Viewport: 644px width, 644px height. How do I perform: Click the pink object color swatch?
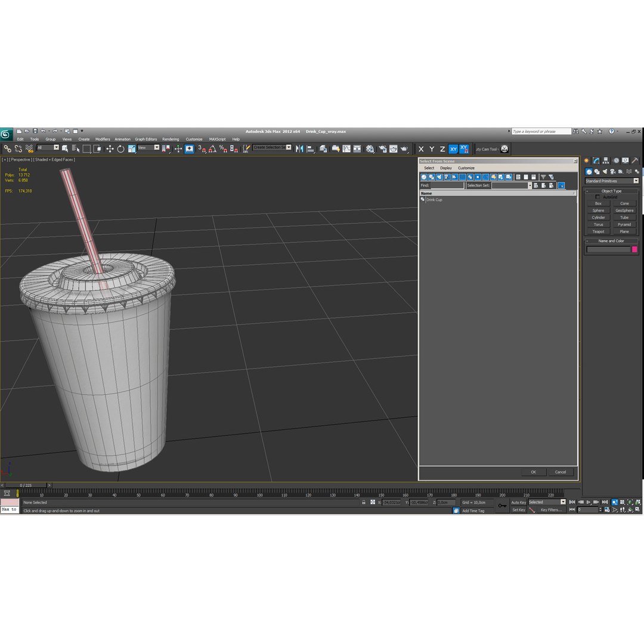(634, 249)
